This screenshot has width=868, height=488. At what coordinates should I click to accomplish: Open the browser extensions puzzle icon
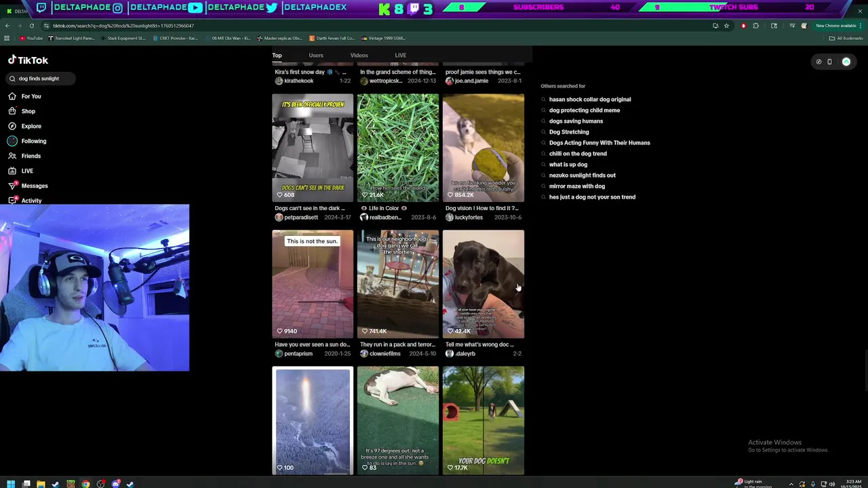[x=755, y=26]
